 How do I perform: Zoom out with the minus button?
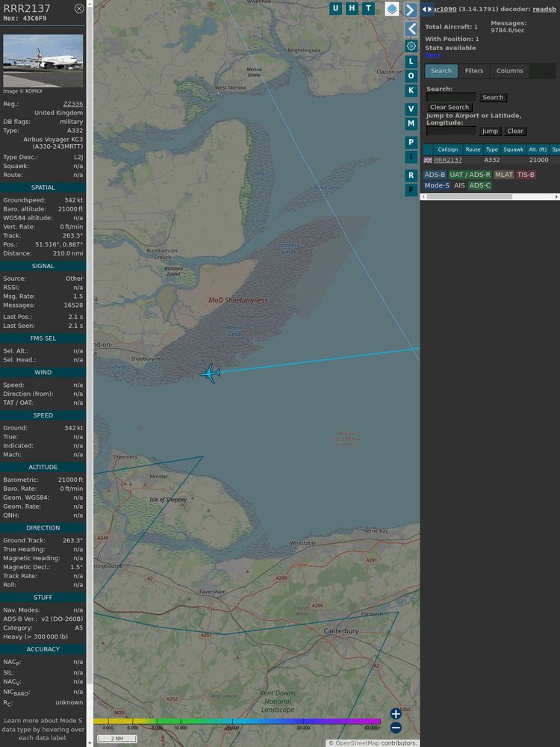[x=396, y=728]
